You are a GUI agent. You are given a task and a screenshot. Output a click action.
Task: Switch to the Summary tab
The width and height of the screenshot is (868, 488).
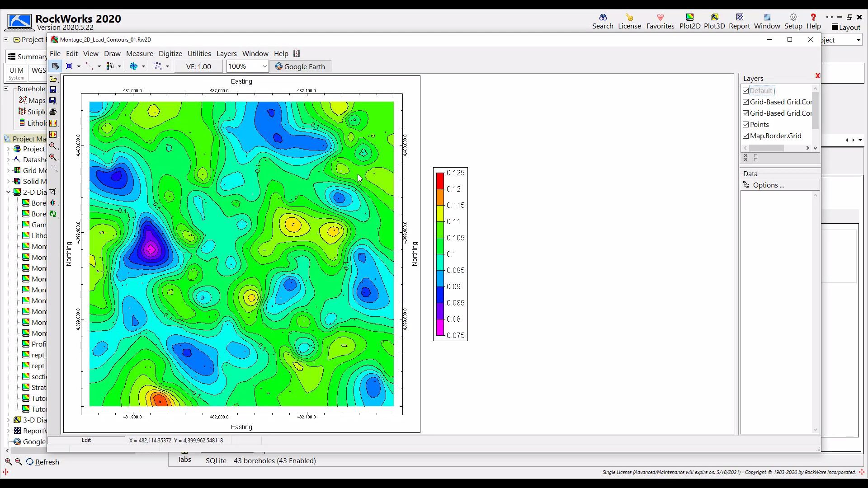pos(27,56)
